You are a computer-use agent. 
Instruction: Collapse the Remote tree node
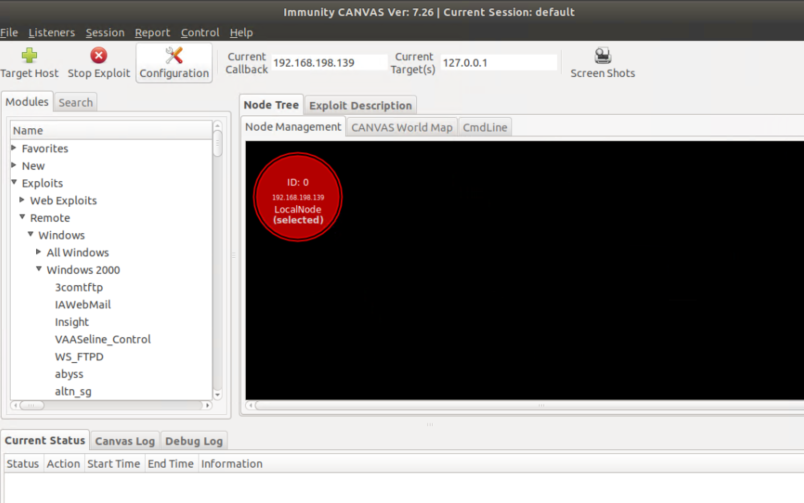point(22,217)
